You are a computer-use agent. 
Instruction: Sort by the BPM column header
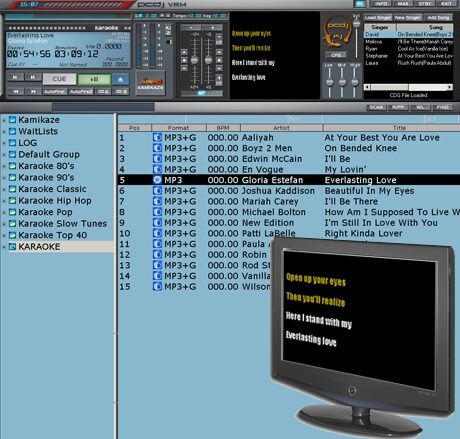coord(223,128)
